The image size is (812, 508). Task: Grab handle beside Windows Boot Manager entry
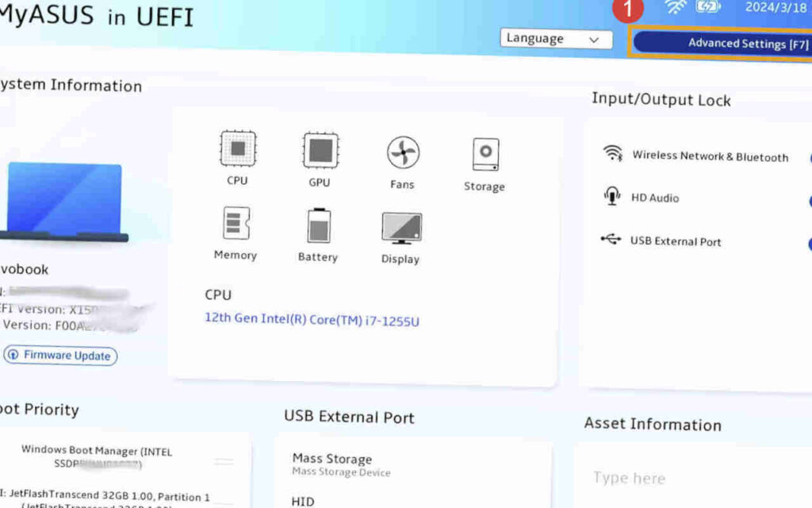tap(224, 461)
